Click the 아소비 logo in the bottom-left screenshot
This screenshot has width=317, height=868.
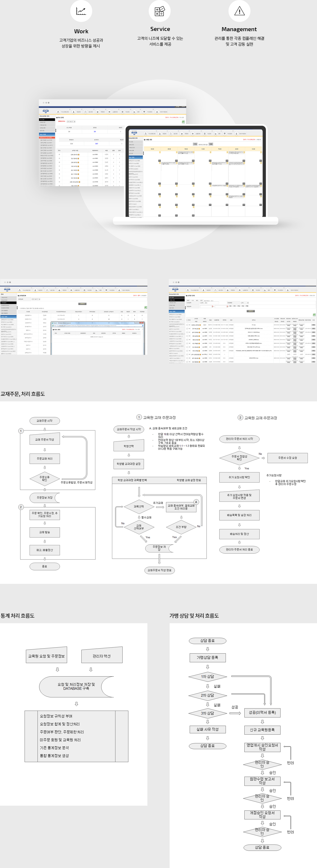coord(7,290)
